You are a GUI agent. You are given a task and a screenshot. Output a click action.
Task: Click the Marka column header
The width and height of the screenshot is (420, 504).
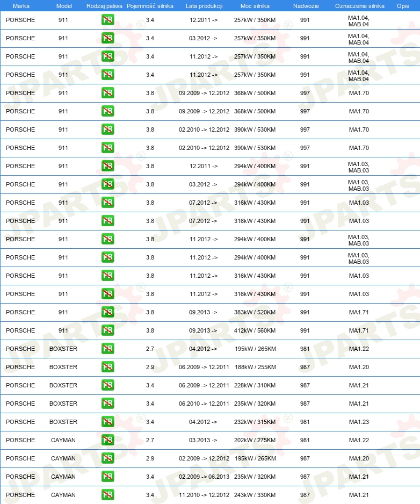pyautogui.click(x=21, y=6)
